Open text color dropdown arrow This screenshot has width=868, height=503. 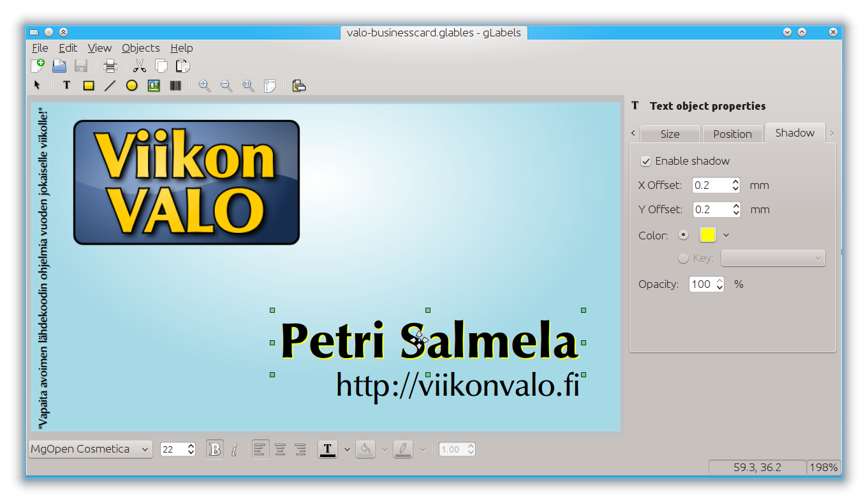coord(347,449)
